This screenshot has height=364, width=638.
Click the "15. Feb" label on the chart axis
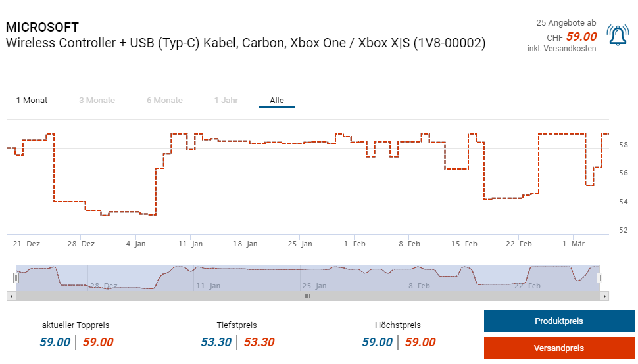[x=464, y=244]
